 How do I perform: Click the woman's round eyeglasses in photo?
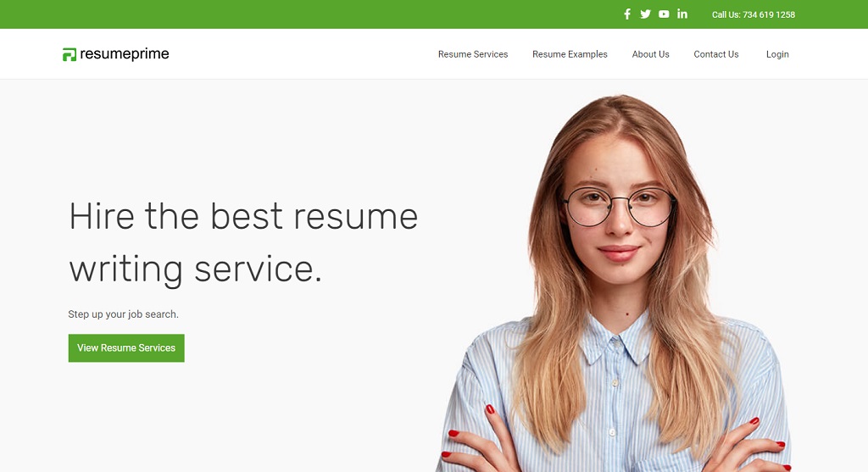coord(619,207)
